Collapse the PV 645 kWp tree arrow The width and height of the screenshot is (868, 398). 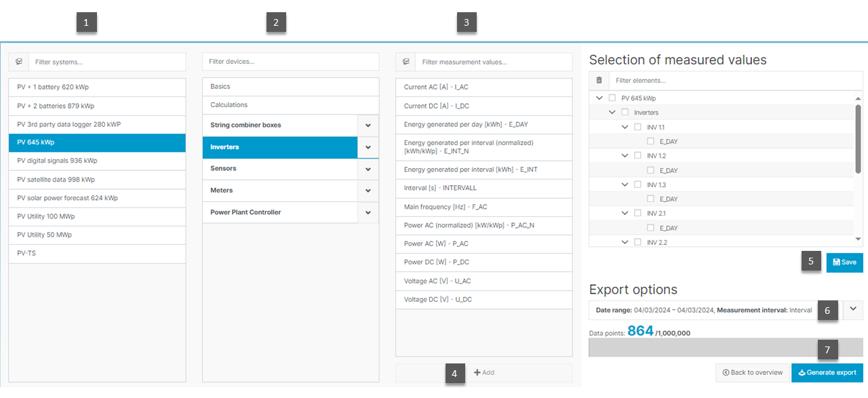point(599,98)
